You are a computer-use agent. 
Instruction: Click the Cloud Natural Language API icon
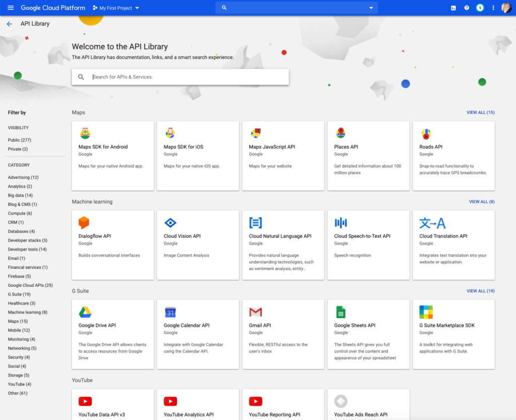[255, 223]
